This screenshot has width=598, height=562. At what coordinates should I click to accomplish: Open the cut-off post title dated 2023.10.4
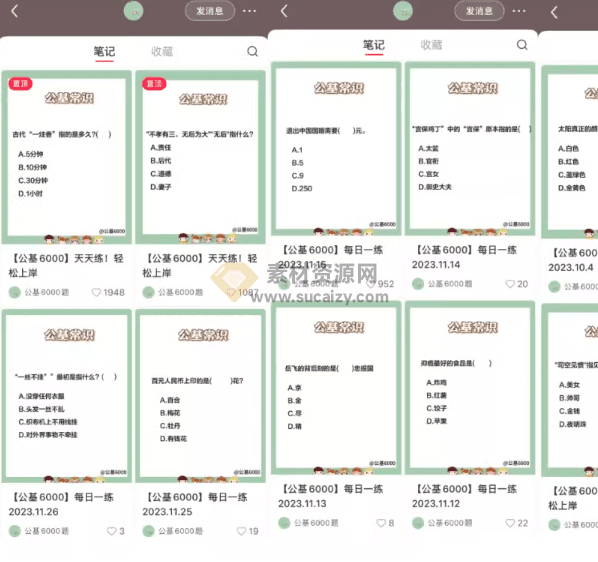[x=573, y=260]
